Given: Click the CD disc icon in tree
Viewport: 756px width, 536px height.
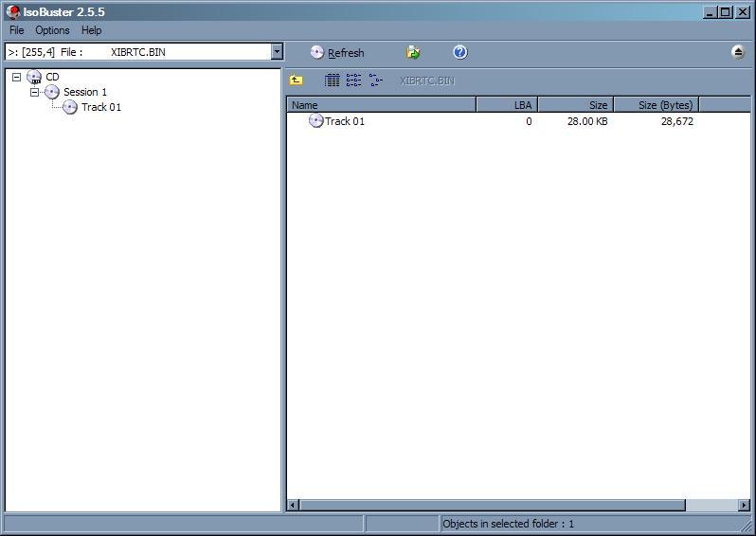Looking at the screenshot, I should [34, 77].
